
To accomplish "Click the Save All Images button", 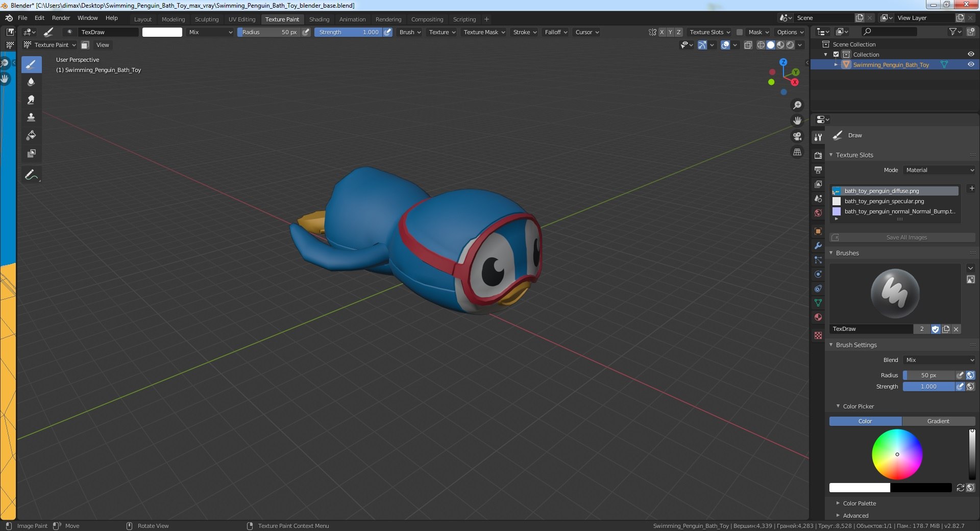I will click(902, 237).
